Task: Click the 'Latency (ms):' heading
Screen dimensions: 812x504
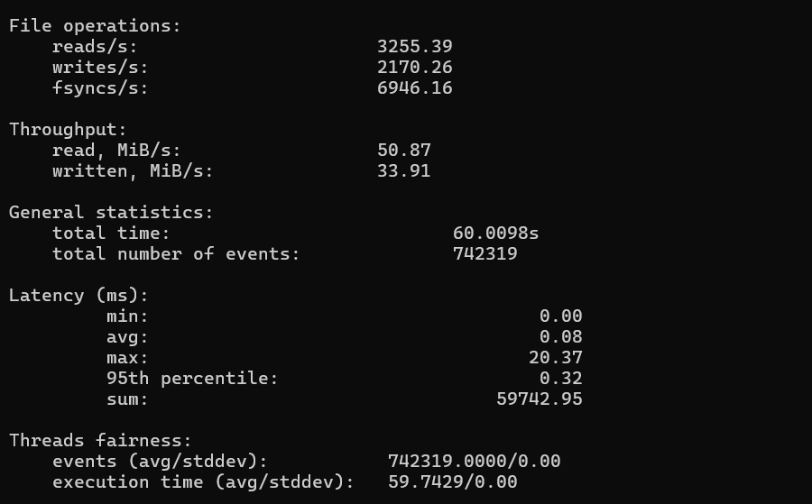Action: [x=78, y=296]
